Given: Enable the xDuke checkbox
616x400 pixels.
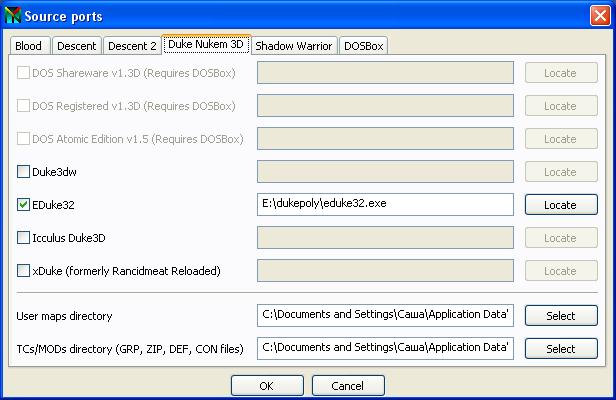Looking at the screenshot, I should tap(23, 271).
